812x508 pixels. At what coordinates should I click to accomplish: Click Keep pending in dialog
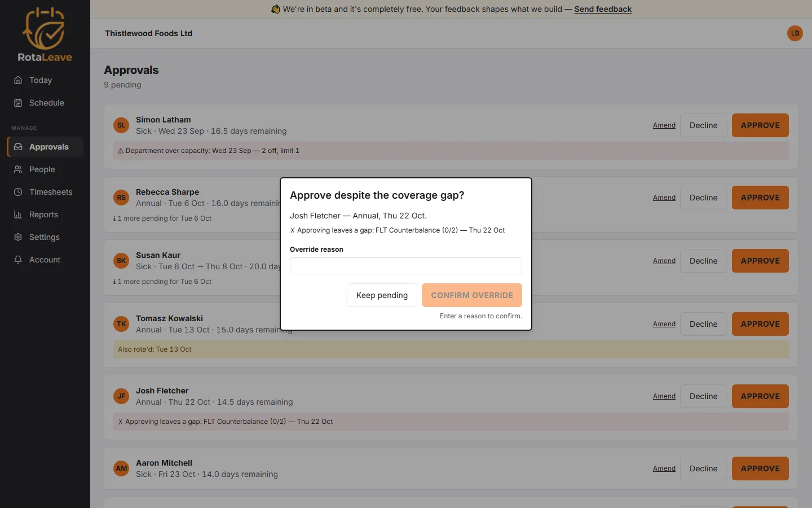382,295
